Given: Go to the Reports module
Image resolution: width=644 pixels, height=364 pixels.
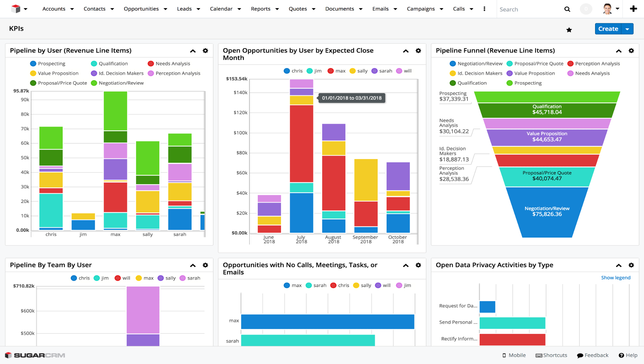Looking at the screenshot, I should (260, 9).
